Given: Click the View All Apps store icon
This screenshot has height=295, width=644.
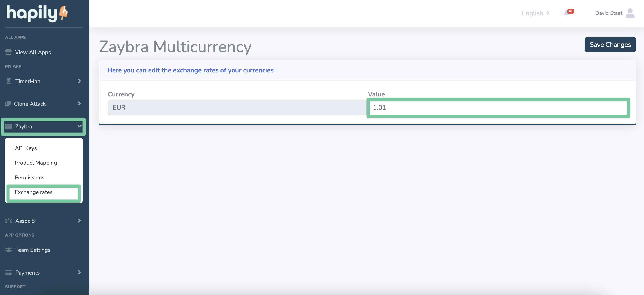Looking at the screenshot, I should click(x=9, y=52).
